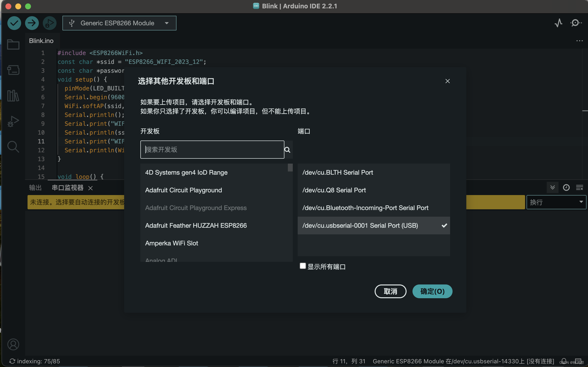Click the notifications bell in status bar
Viewport: 588px width, 367px height.
coord(564,361)
